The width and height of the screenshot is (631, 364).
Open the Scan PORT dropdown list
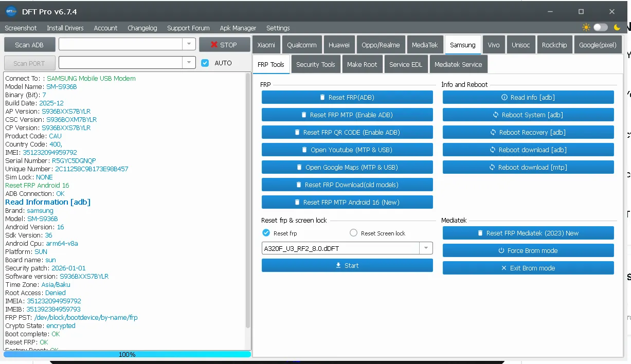coord(189,63)
